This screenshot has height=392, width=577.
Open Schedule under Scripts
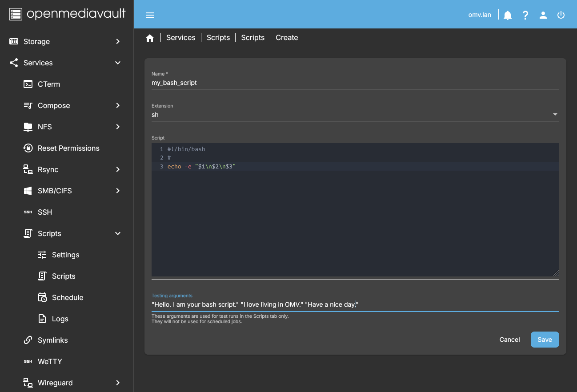[68, 297]
